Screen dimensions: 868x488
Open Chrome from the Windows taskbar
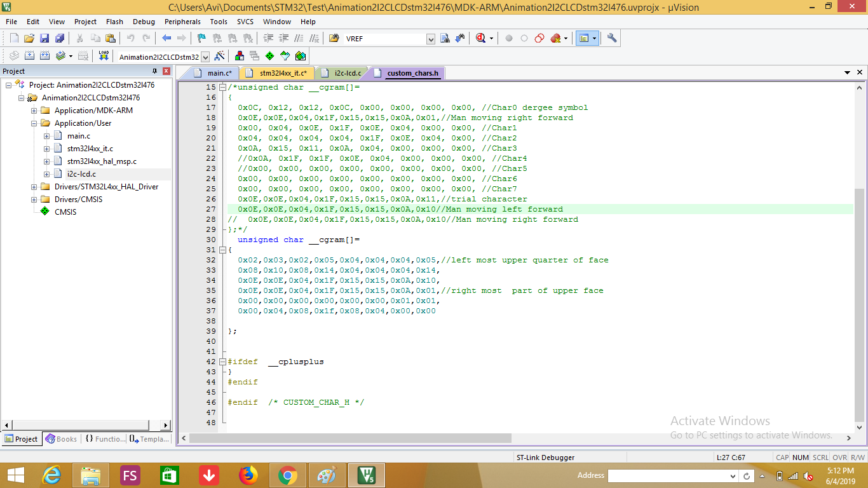288,475
